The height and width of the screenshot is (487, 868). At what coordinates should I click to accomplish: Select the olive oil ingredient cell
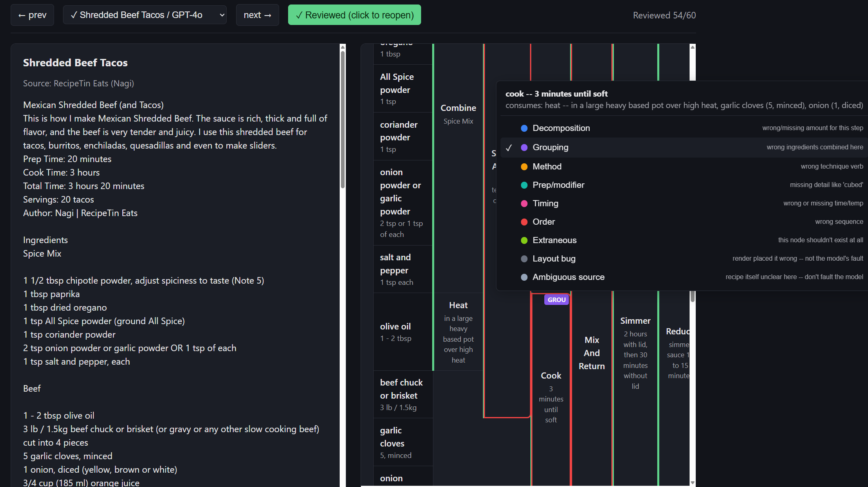403,332
